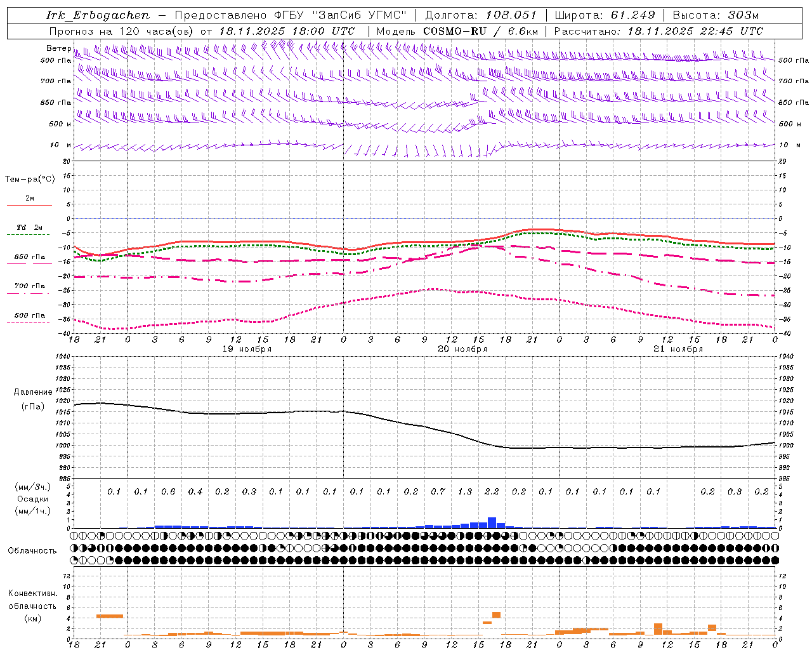
Task: Click the 1.3 precipitation value
Action: coord(465,491)
